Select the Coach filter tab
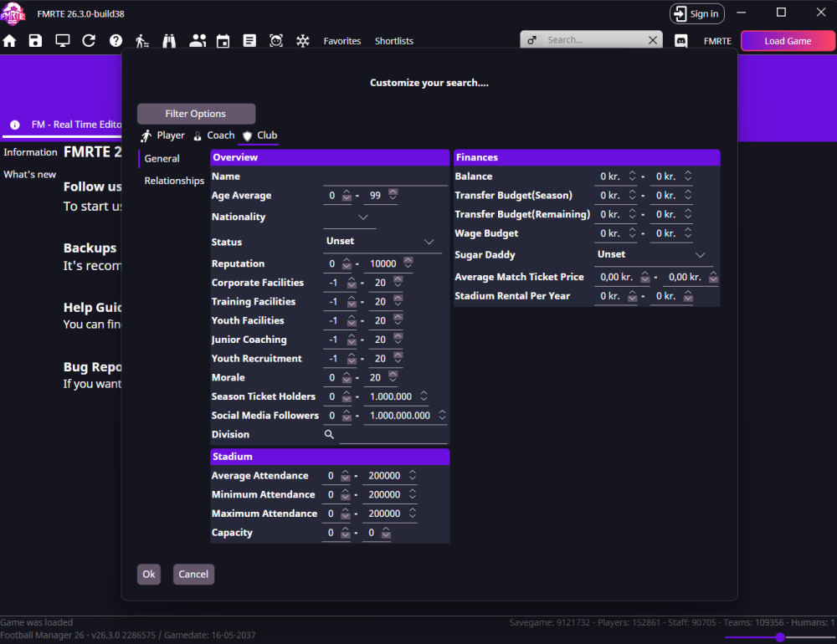 pyautogui.click(x=214, y=135)
